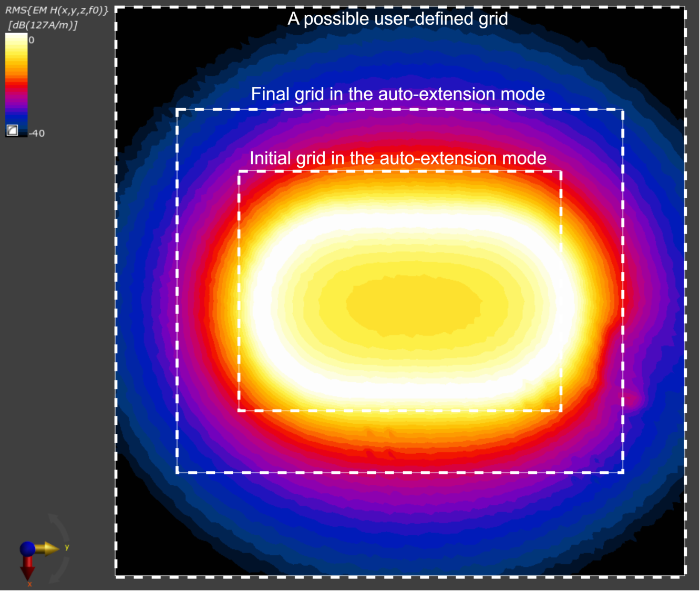Click the -40 value at the colorbar bottom
The image size is (700, 591).
(x=37, y=133)
